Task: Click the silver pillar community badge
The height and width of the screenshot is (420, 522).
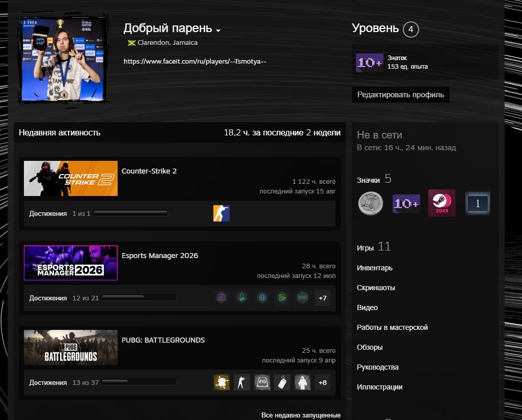Action: pyautogui.click(x=371, y=203)
